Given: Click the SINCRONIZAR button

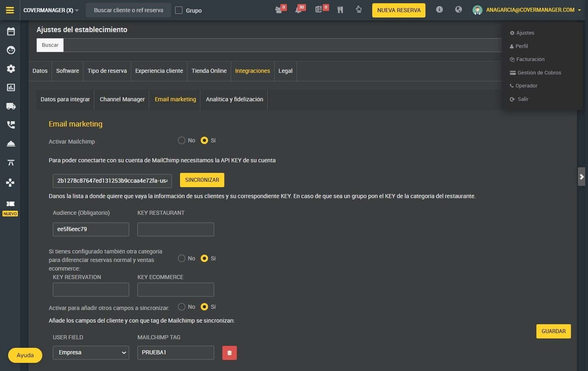Looking at the screenshot, I should click(202, 180).
